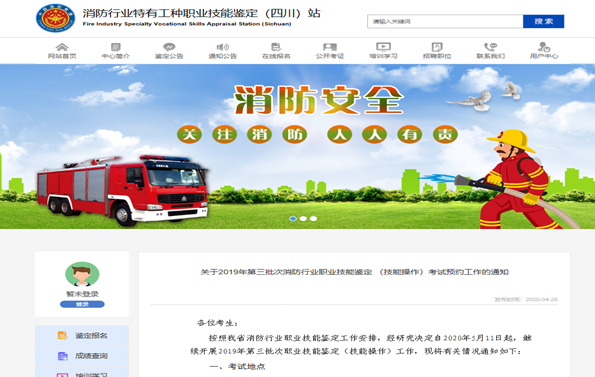Open 成绩查询 in the sidebar

pyautogui.click(x=82, y=356)
